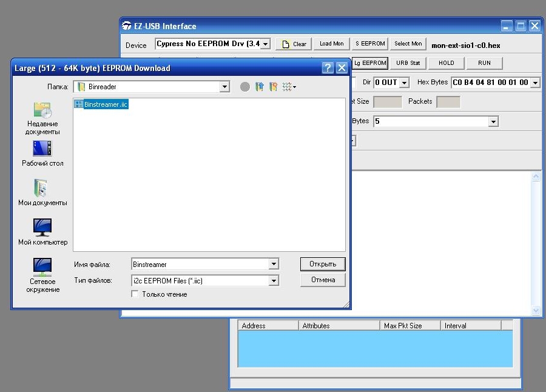Open the view menu icon in dialog toolbar

(x=289, y=87)
